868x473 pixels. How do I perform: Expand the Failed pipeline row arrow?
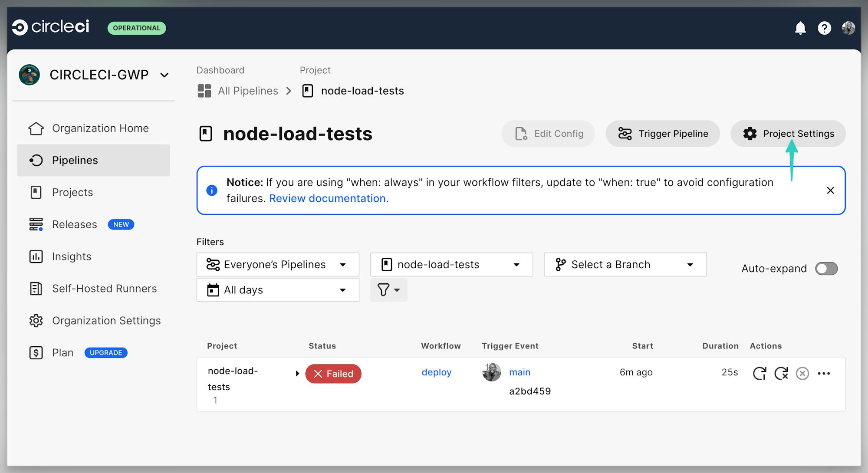[297, 373]
